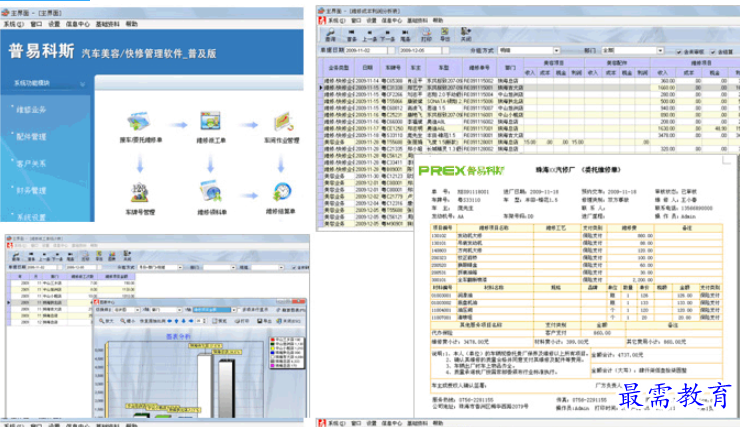The image size is (740, 427).
Task: Go to previous record (上一条) in cost analysis toolbar
Action: click(x=370, y=35)
